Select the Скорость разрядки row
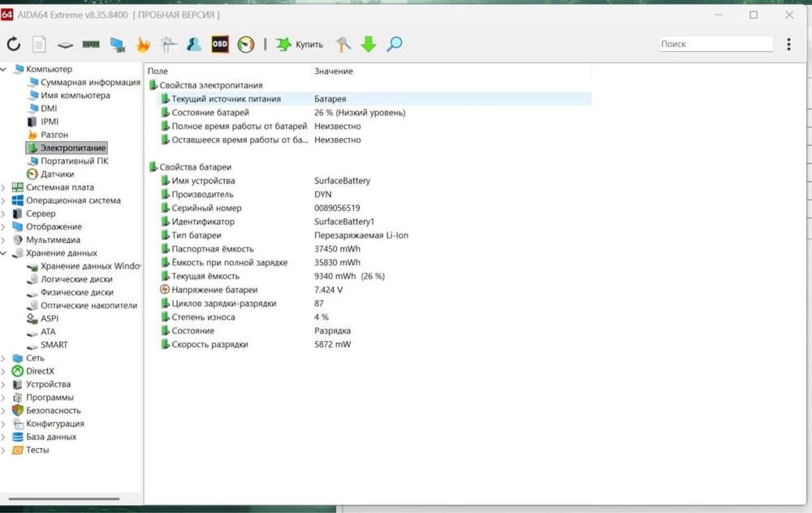The height and width of the screenshot is (513, 812). (374, 344)
